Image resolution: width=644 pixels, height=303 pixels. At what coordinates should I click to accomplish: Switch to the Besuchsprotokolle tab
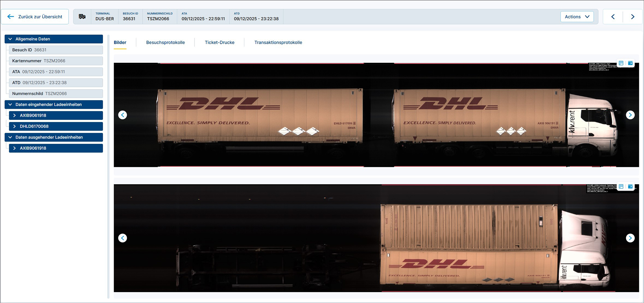click(165, 43)
